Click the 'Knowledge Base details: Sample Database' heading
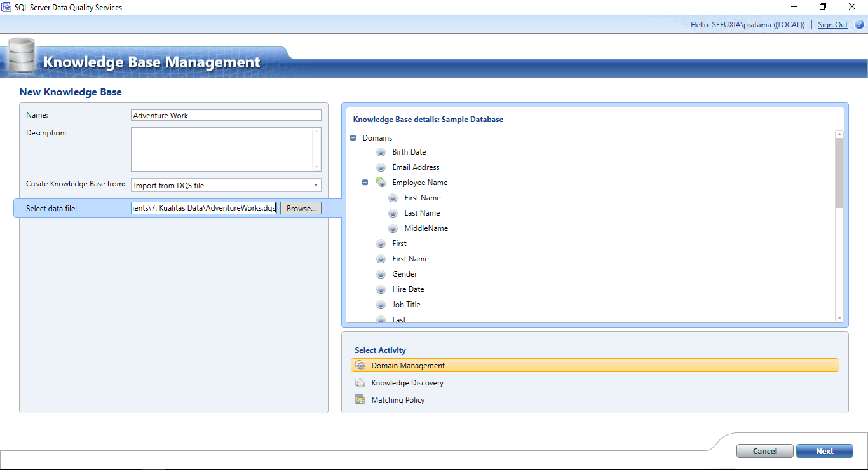Screen dimensions: 868x470 point(428,120)
